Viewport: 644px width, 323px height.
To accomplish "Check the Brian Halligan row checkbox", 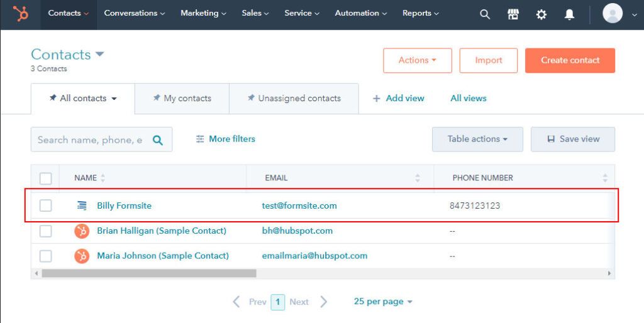I will (45, 231).
